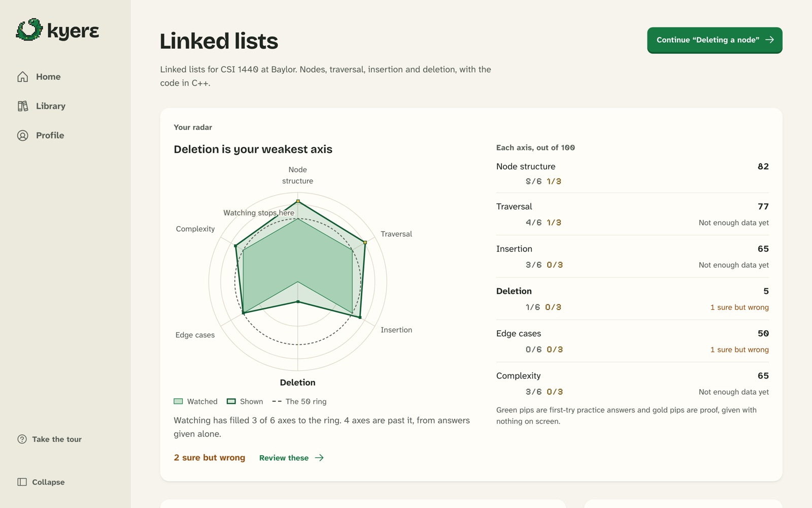Continue "Deleting a node" lesson
812x508 pixels.
715,40
